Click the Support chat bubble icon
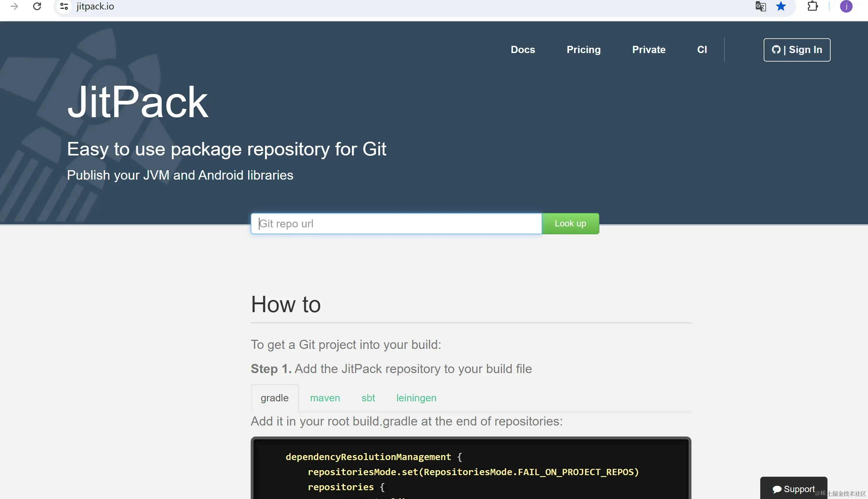The image size is (868, 499). (x=777, y=489)
